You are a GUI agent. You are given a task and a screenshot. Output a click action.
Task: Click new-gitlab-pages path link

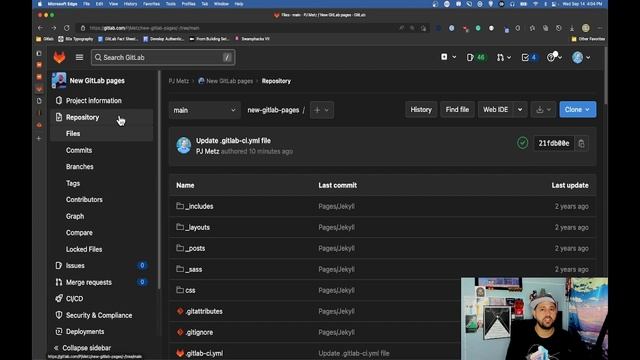273,110
